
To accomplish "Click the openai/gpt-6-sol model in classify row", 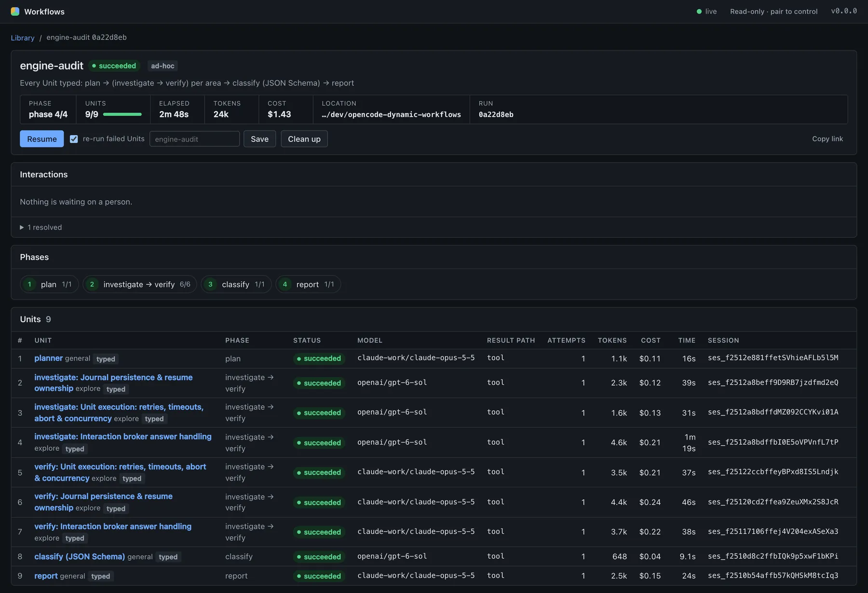I will (392, 556).
